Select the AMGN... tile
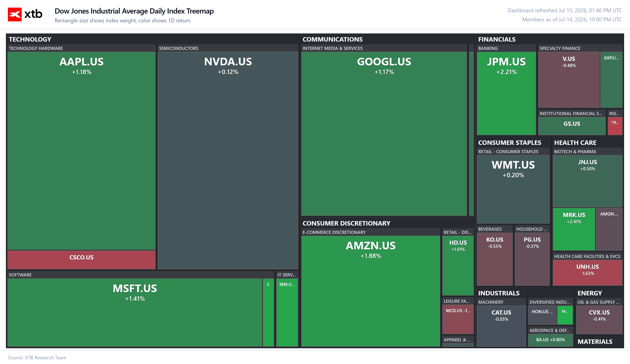 coord(609,229)
